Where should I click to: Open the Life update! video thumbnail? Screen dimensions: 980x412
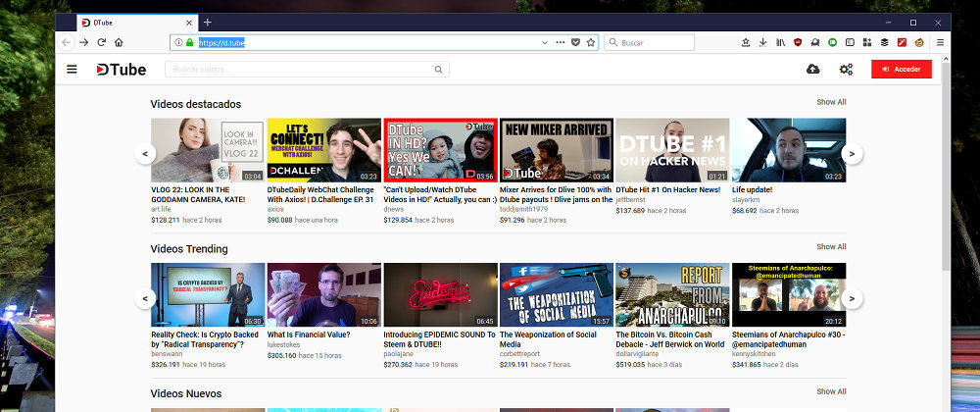(x=789, y=150)
